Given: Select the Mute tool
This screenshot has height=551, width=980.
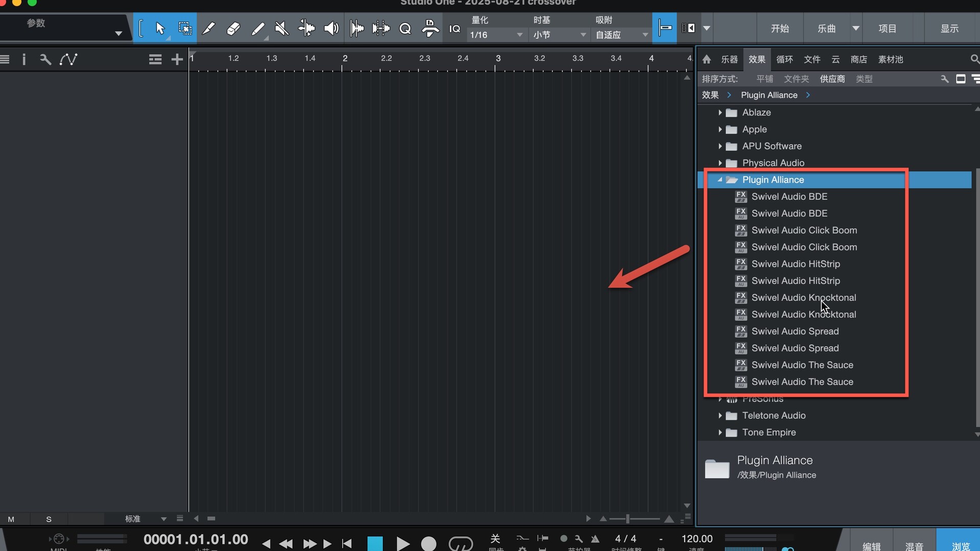Looking at the screenshot, I should (282, 28).
